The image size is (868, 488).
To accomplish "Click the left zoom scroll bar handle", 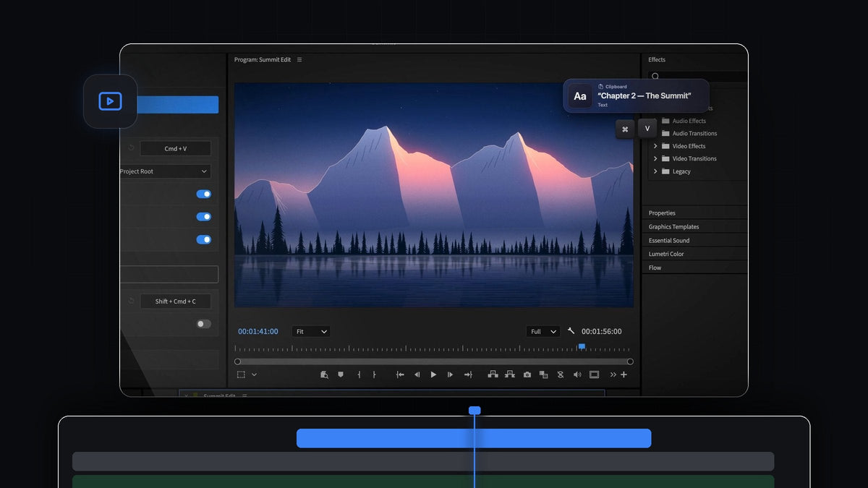I will [x=237, y=361].
